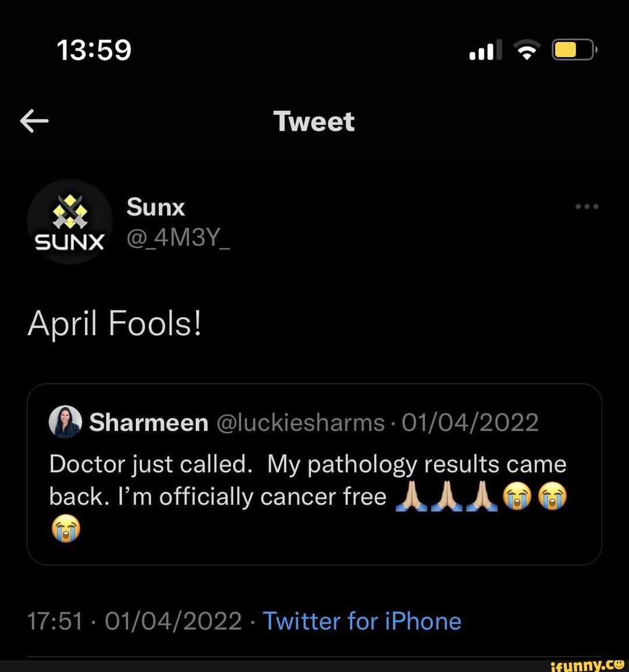Tap the @luckiesharms handle
The image size is (629, 672).
point(301,422)
